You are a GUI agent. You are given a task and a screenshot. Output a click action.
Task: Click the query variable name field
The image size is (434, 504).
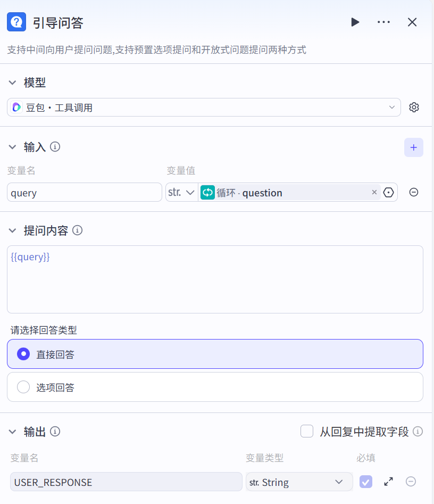point(84,193)
